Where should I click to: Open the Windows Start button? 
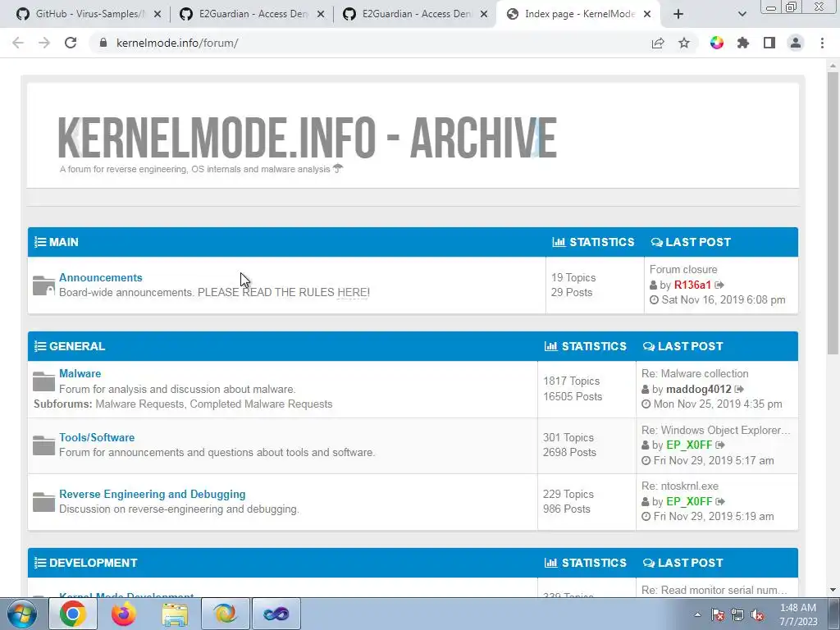point(21,614)
